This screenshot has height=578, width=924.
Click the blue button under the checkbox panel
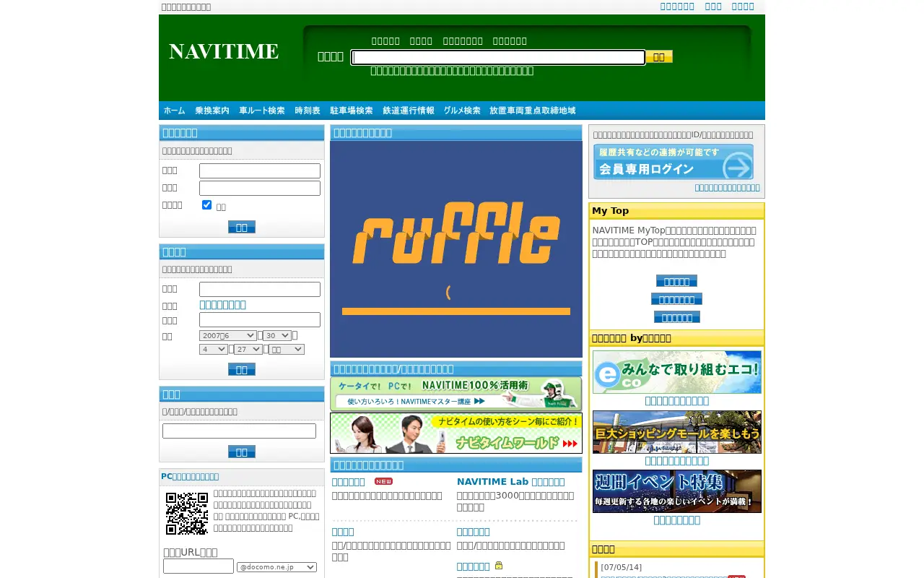click(242, 227)
